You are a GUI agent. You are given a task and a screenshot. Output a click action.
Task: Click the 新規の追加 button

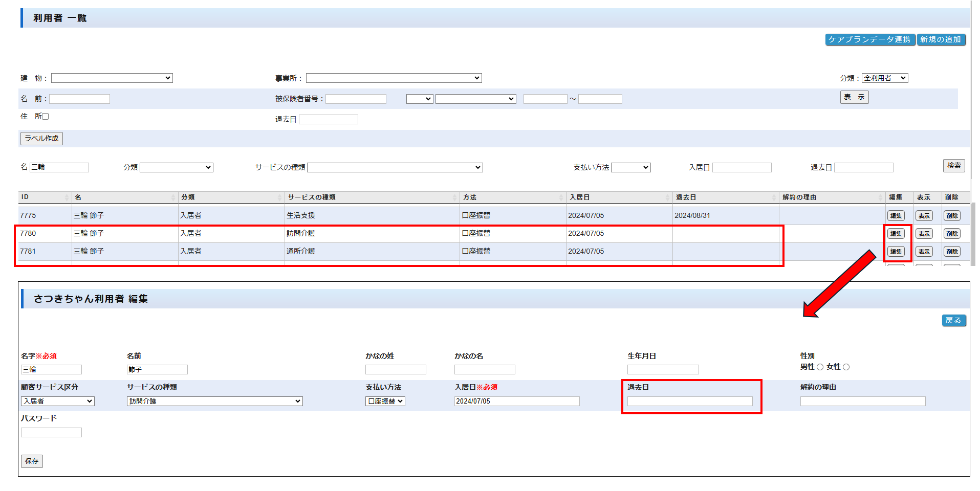[941, 39]
